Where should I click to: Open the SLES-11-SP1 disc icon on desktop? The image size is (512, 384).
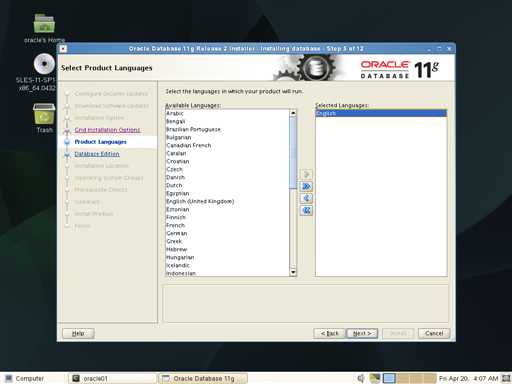point(44,64)
